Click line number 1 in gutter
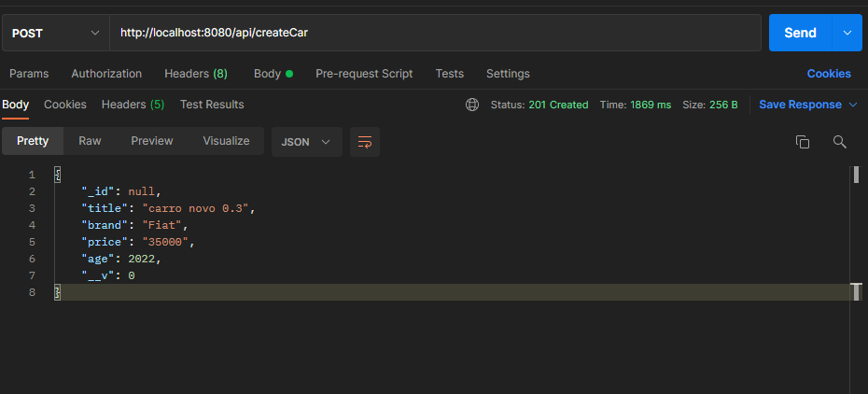This screenshot has height=394, width=868. 32,175
